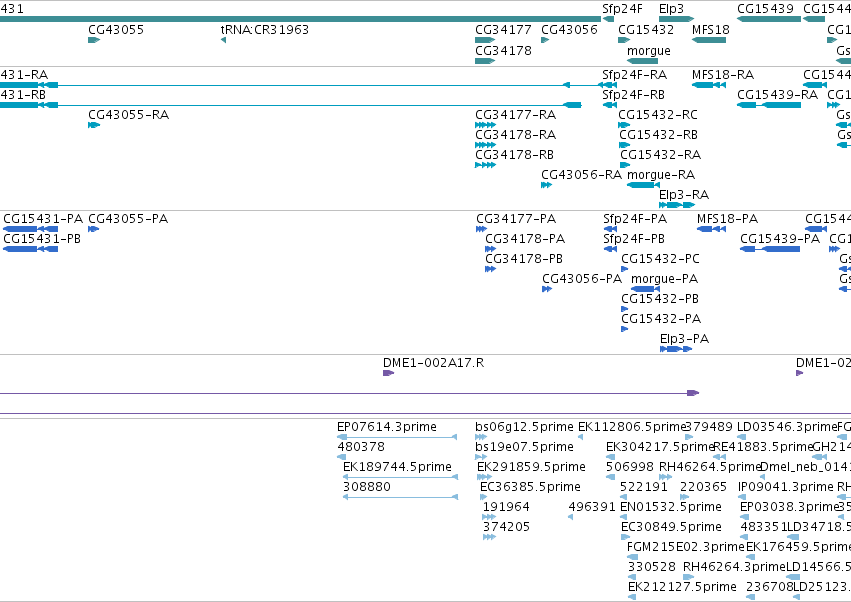This screenshot has width=851, height=602.
Task: Click the CG15439 gene label
Action: (765, 9)
